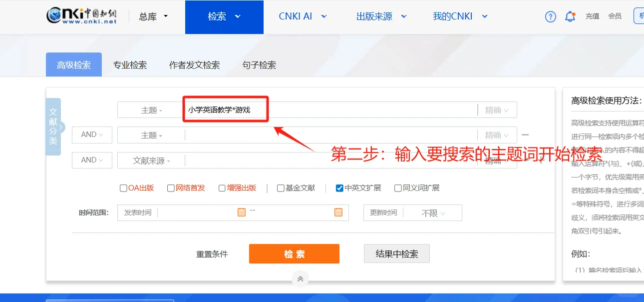
Task: Open the 总库 database dropdown
Action: click(153, 16)
